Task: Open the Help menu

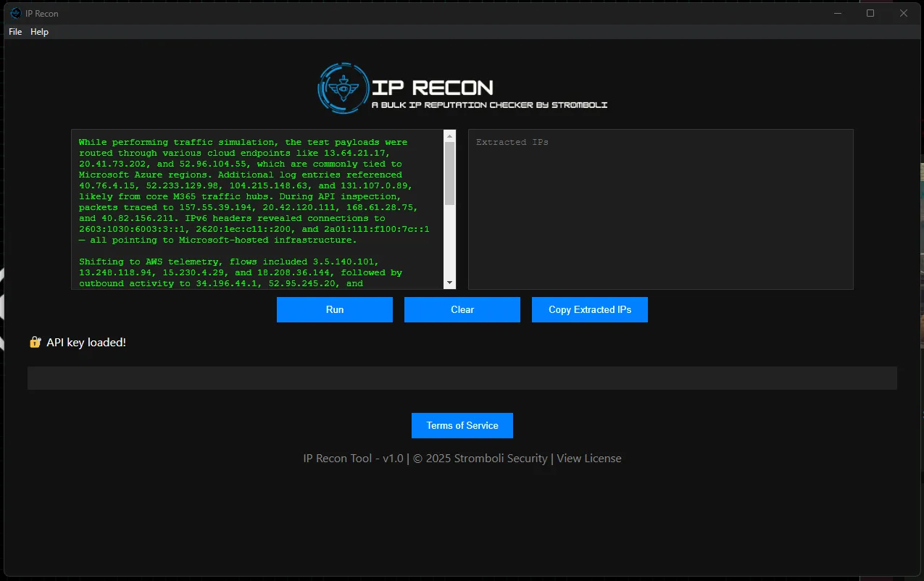Action: click(x=39, y=32)
